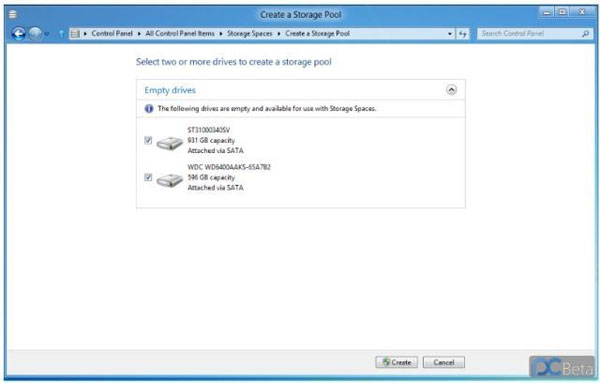Click the Create button
The height and width of the screenshot is (383, 600).
[x=396, y=362]
